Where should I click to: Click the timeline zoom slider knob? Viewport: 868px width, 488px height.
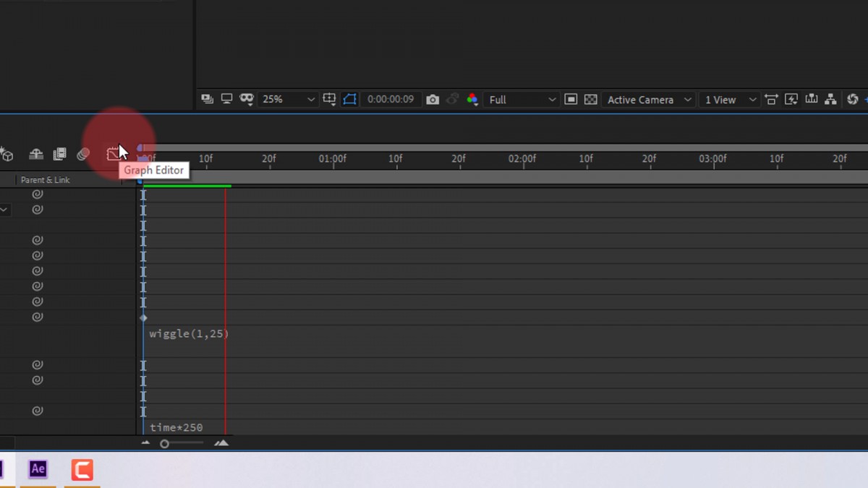point(165,443)
